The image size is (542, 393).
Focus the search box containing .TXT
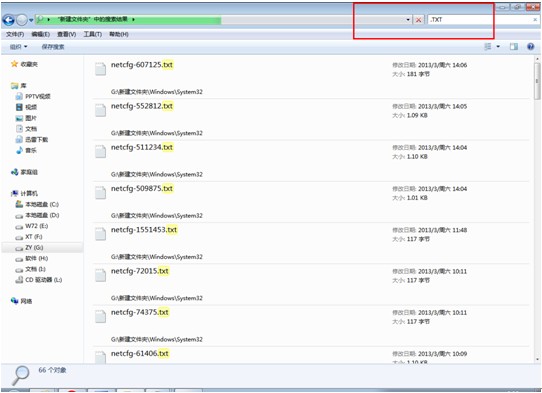pos(479,20)
